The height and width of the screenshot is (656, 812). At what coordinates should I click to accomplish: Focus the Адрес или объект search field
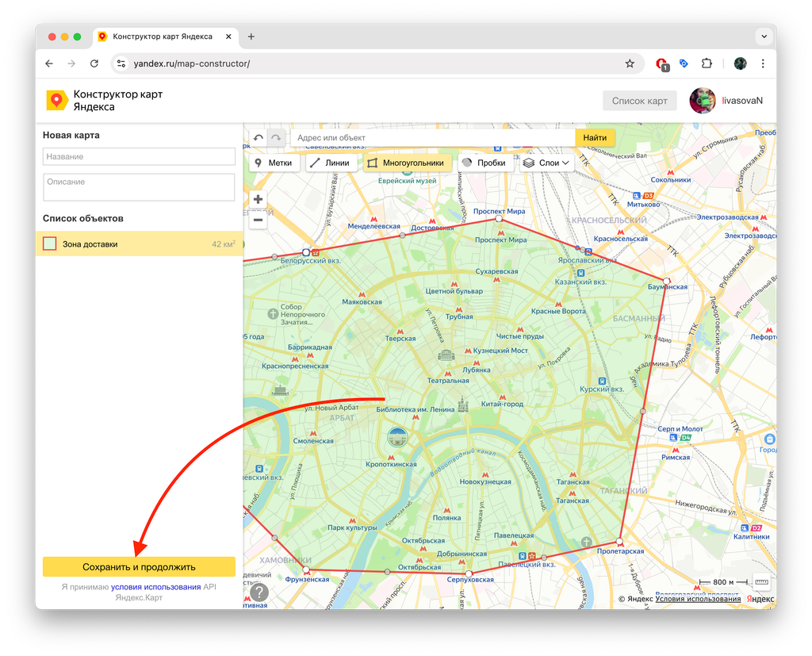coord(433,138)
